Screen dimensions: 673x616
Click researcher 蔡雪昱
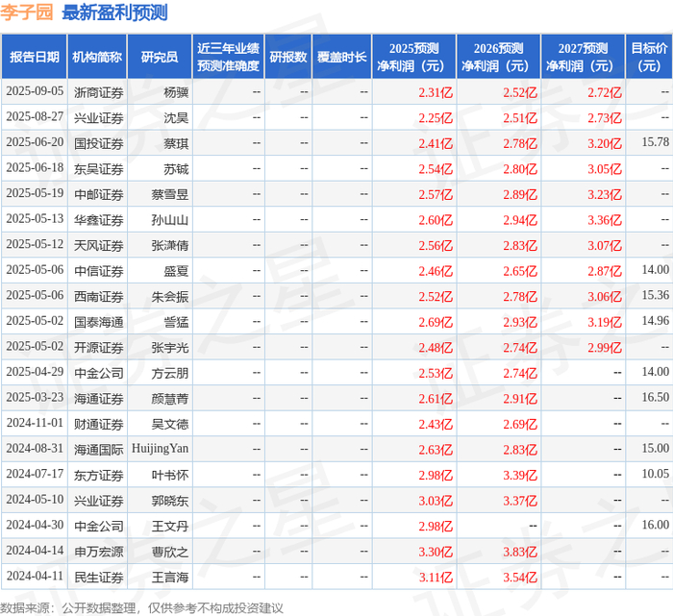click(x=170, y=195)
